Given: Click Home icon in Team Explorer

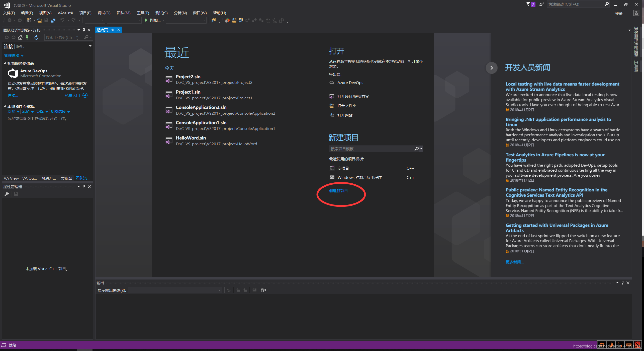Looking at the screenshot, I should click(x=20, y=37).
